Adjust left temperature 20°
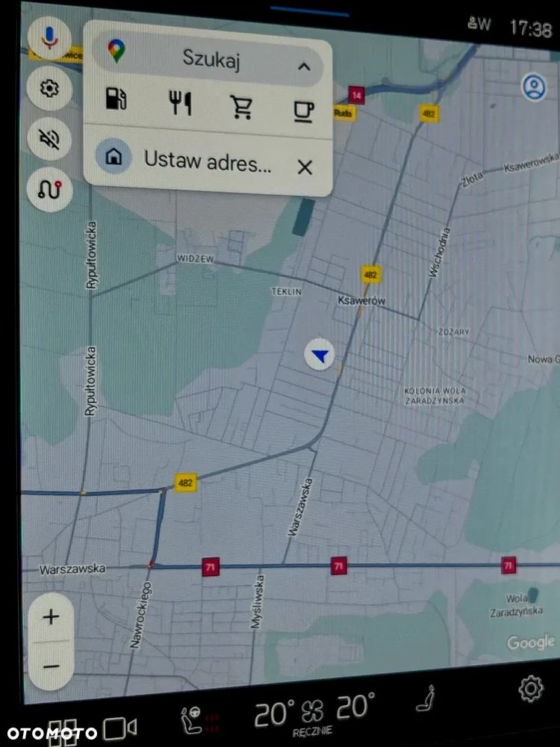The image size is (560, 747). [x=273, y=713]
